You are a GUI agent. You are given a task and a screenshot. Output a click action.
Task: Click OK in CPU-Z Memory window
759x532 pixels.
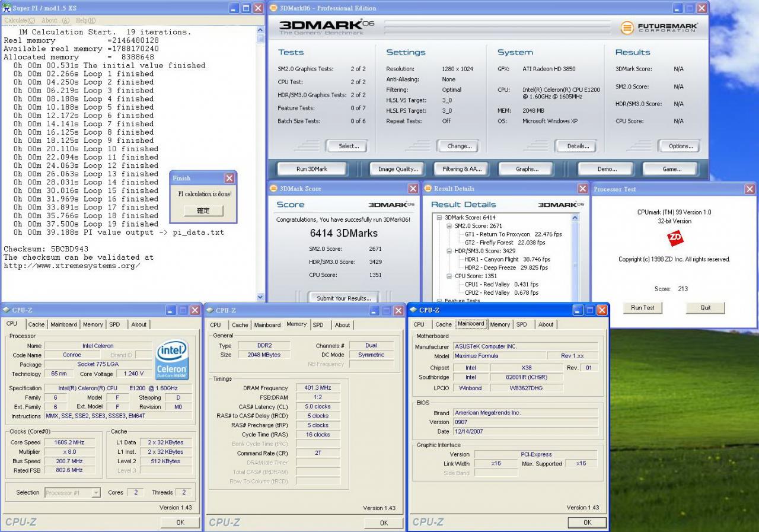tap(384, 523)
